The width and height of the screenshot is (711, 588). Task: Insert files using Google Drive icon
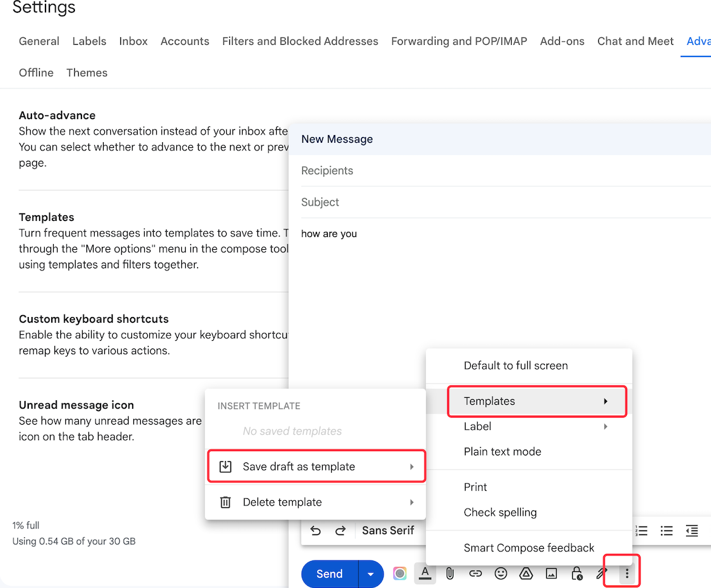pyautogui.click(x=526, y=573)
